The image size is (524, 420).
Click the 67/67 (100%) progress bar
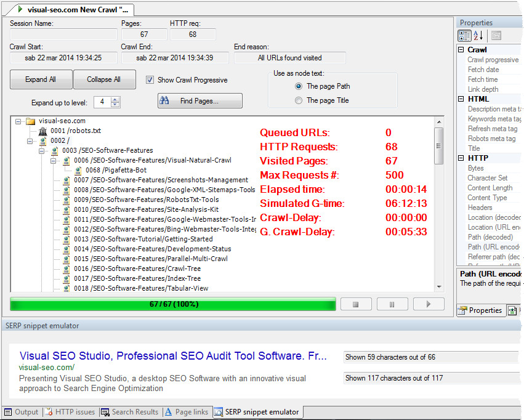pyautogui.click(x=173, y=304)
